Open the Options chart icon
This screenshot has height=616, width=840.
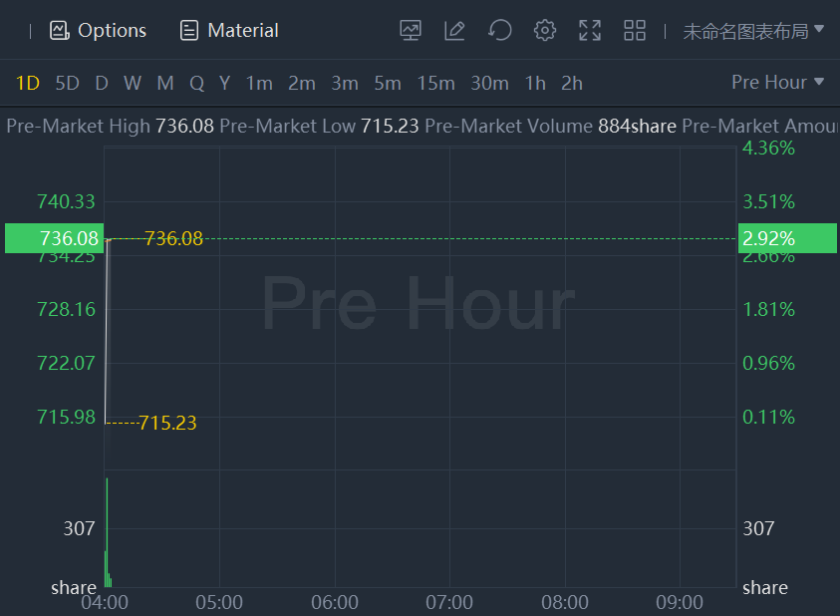tap(60, 31)
